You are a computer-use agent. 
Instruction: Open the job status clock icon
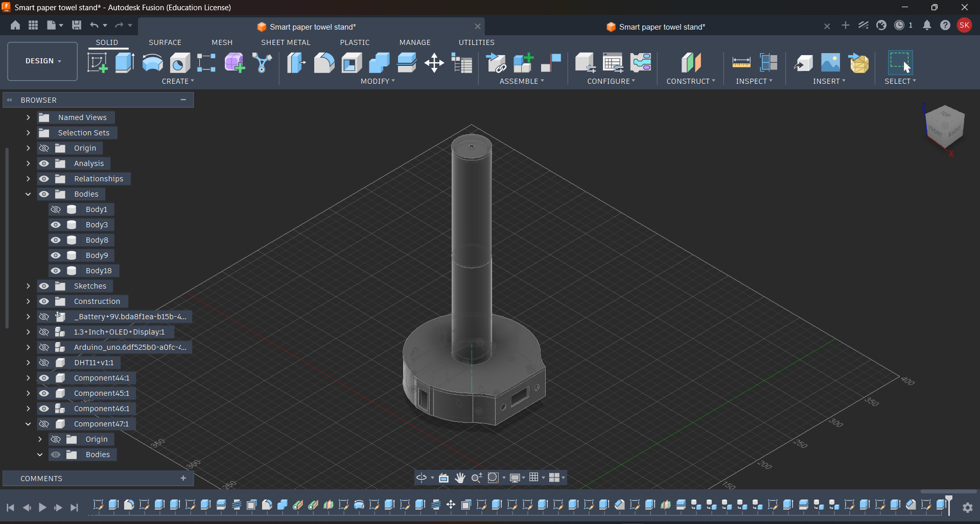click(x=899, y=25)
